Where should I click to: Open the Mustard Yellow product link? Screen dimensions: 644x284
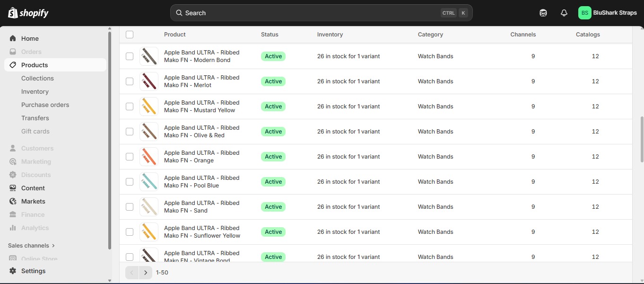coord(201,106)
